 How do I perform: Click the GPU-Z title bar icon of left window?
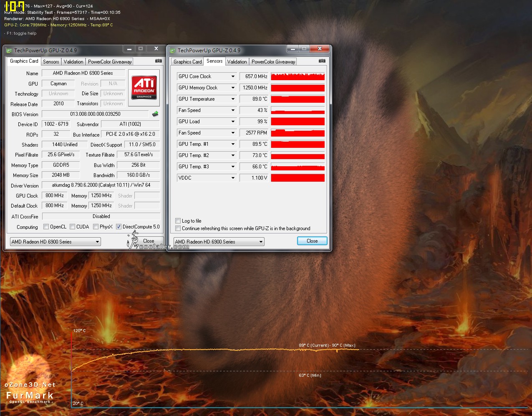[9, 51]
